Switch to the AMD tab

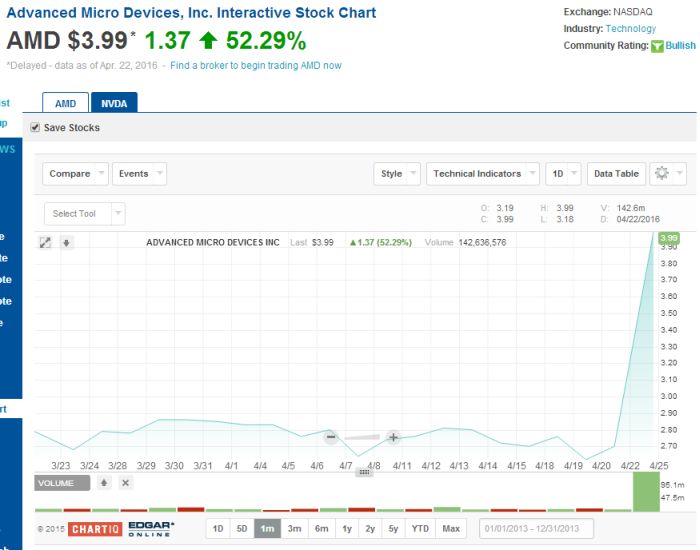pos(66,103)
